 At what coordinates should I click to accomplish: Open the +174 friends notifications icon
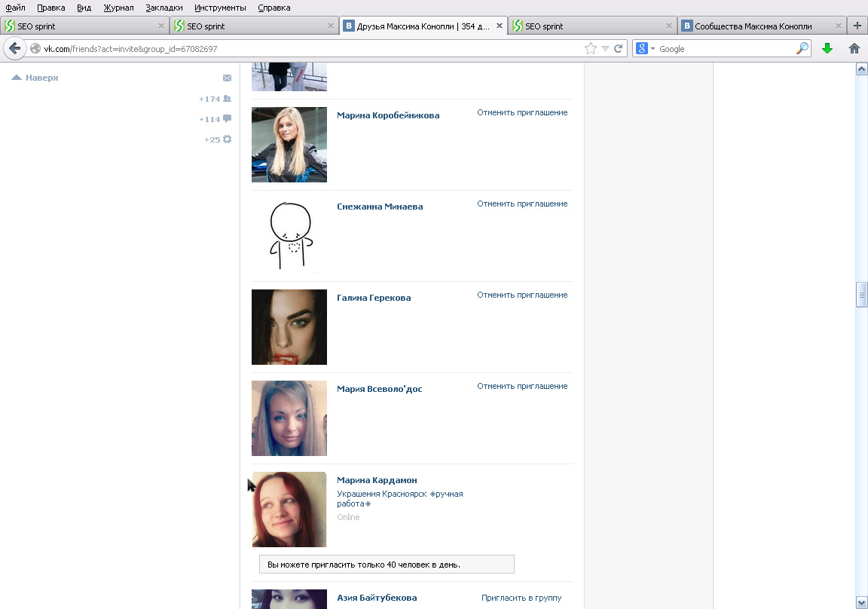pyautogui.click(x=227, y=99)
